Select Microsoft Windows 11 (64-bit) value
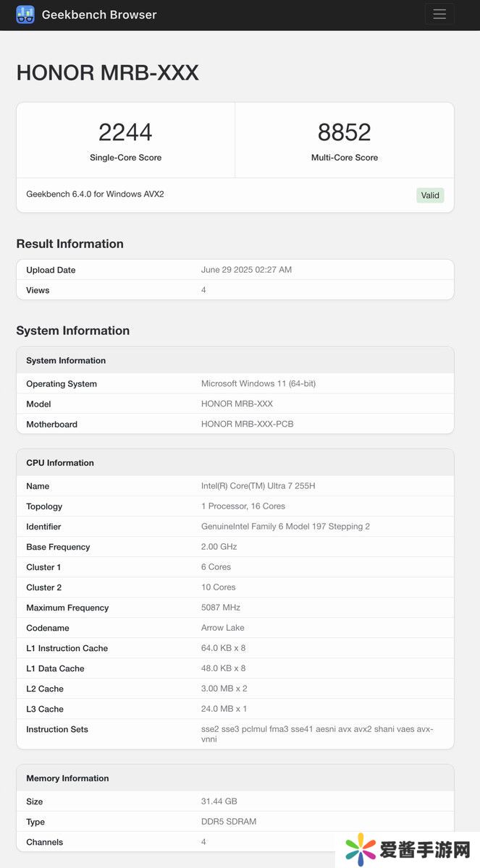This screenshot has width=480, height=868. pos(258,383)
